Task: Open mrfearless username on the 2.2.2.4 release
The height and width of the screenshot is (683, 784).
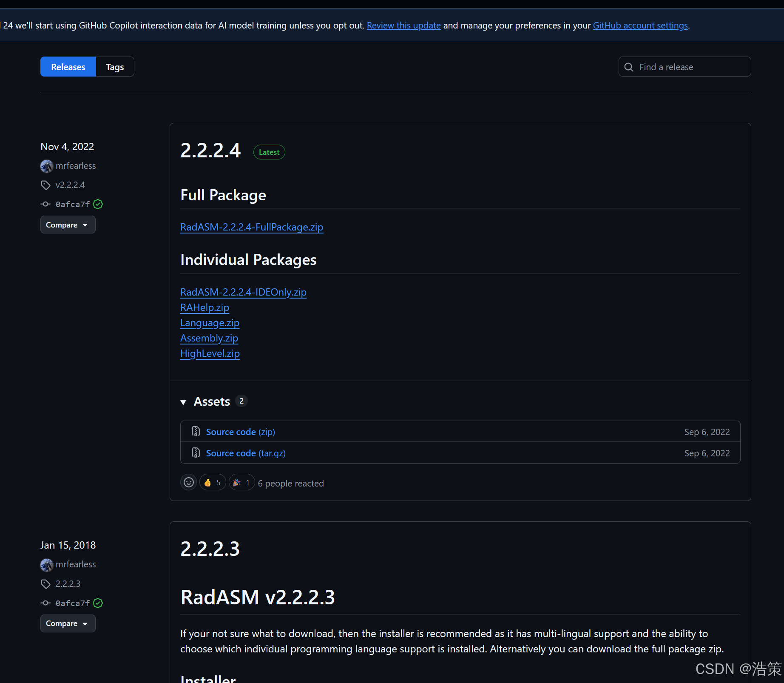Action: click(x=76, y=166)
